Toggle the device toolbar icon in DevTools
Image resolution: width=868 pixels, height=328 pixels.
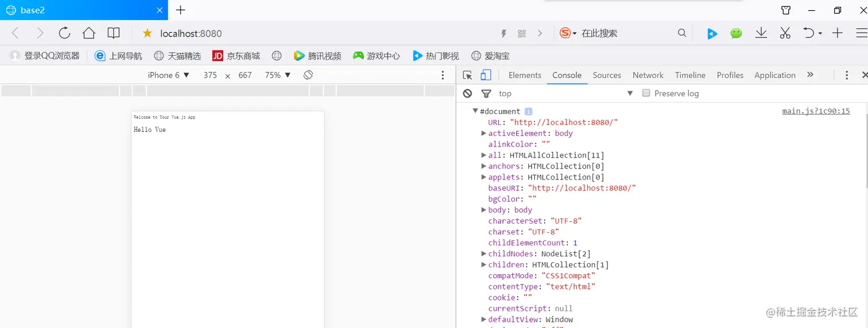(486, 75)
